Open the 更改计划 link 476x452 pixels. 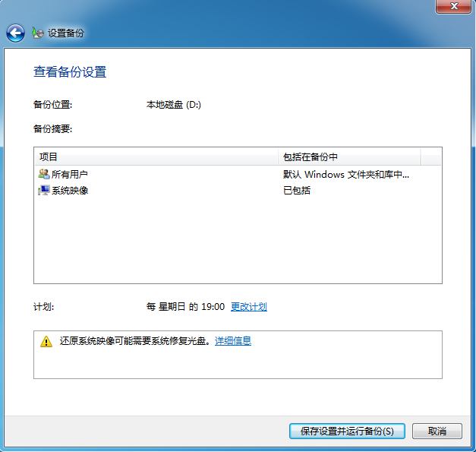249,307
